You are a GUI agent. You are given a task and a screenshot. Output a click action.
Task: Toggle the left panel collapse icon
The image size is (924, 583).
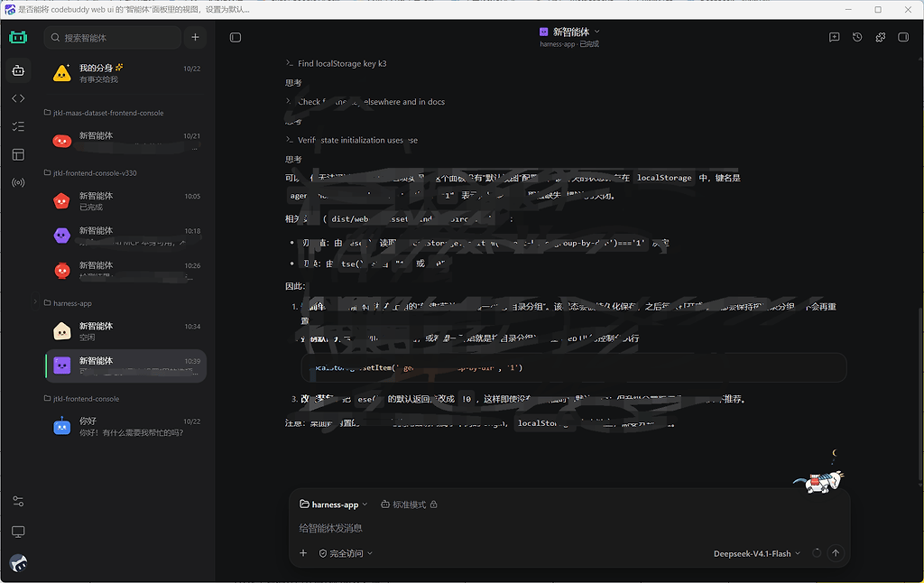coord(236,38)
